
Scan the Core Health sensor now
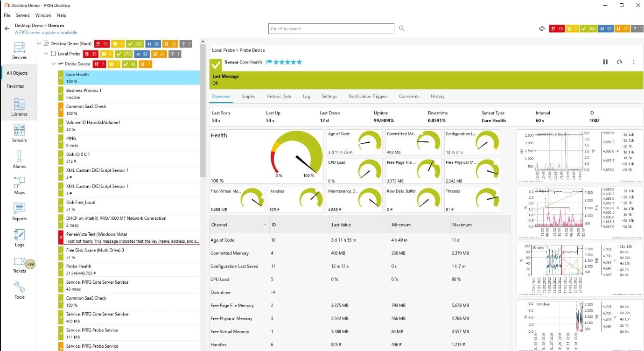tap(619, 62)
